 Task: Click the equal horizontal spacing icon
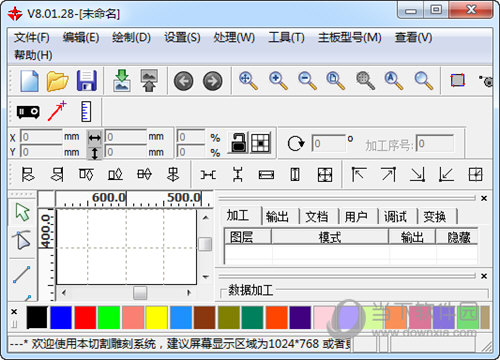tap(208, 174)
